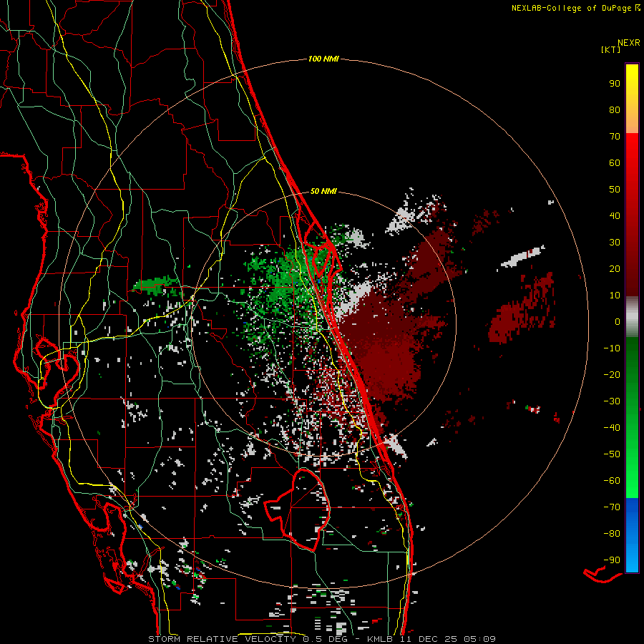
Task: Click the -50 tick label on the scale
Action: [611, 454]
